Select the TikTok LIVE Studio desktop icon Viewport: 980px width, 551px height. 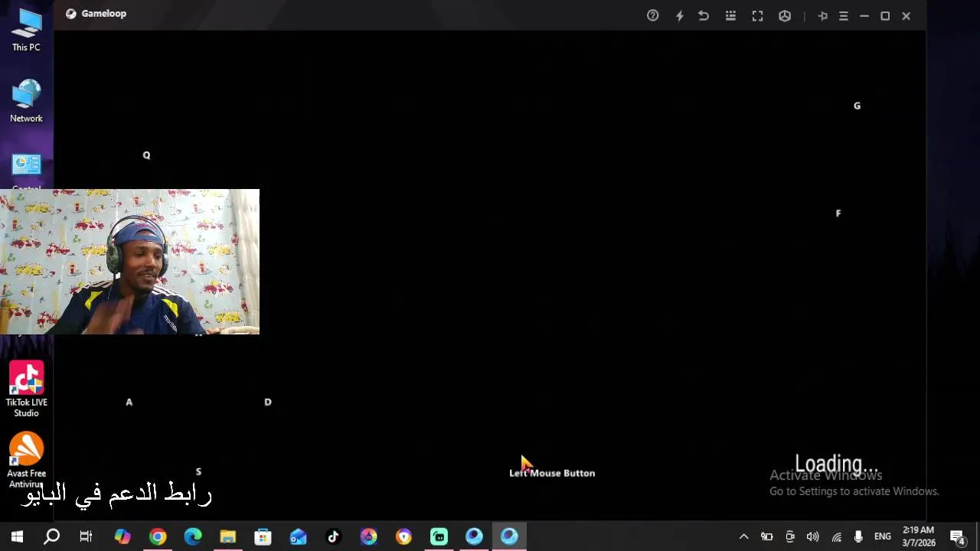pyautogui.click(x=26, y=390)
